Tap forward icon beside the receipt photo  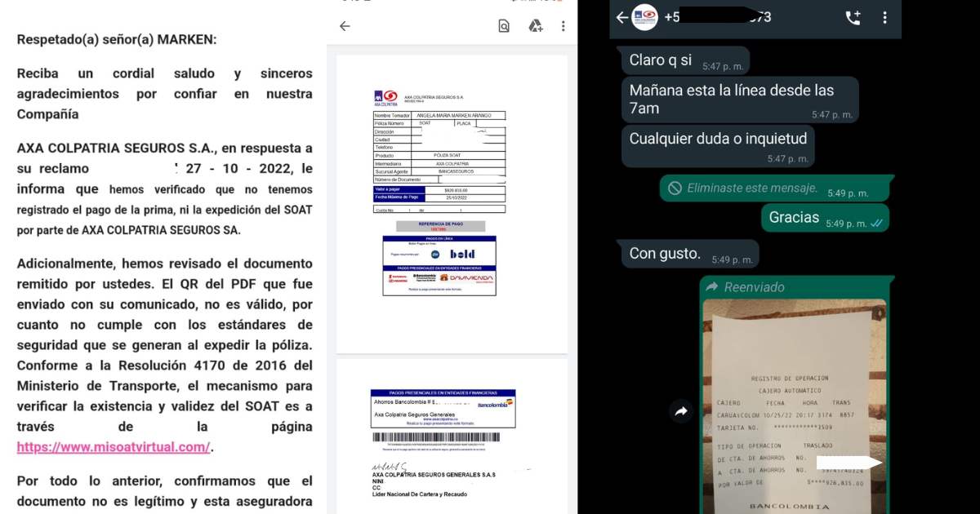(681, 412)
